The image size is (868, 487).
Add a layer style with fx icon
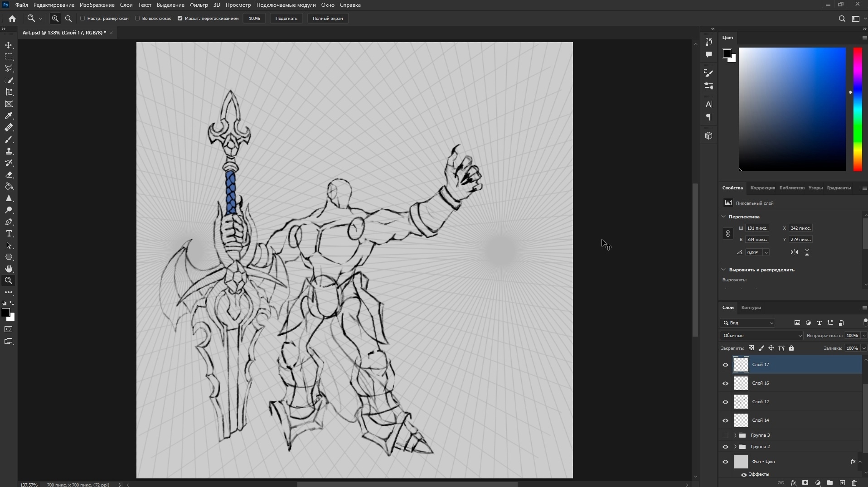793,483
